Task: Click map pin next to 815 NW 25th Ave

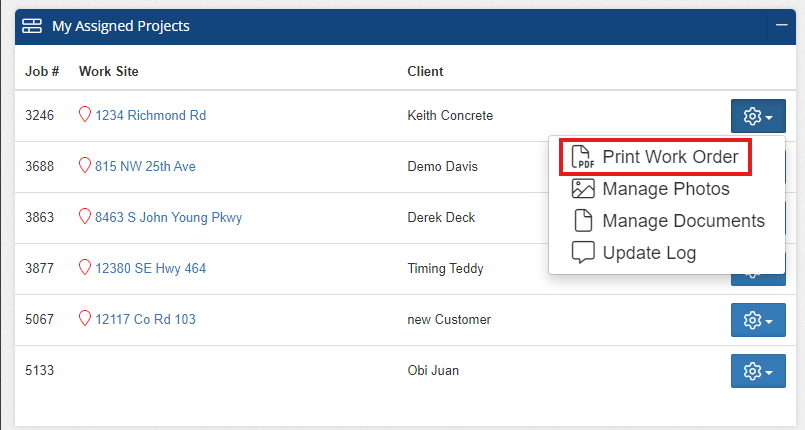Action: (x=85, y=165)
